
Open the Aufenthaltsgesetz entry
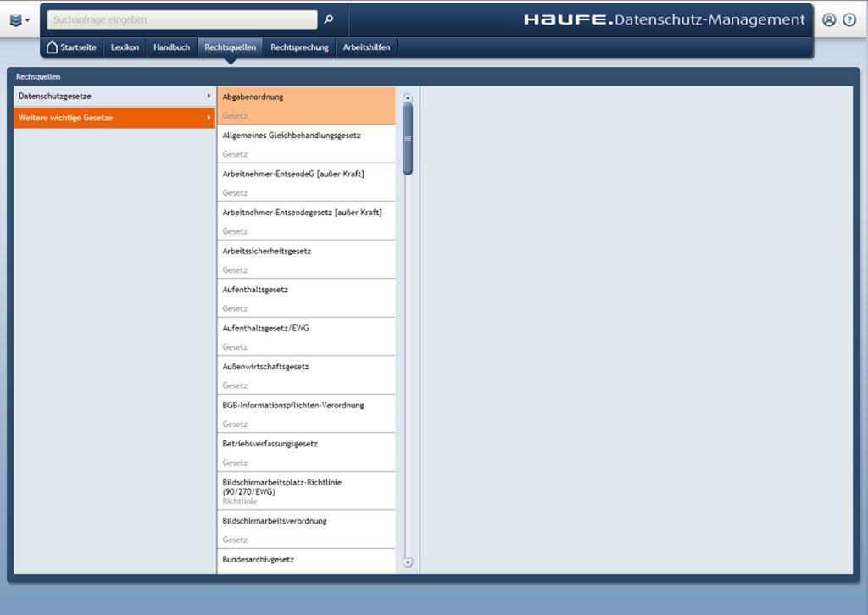(x=306, y=298)
